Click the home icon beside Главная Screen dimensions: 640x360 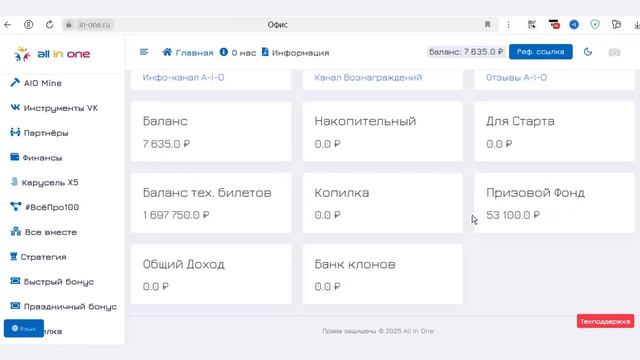167,52
